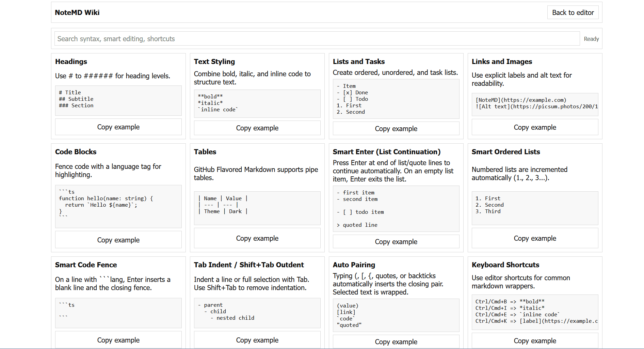Click the NoteMD Wiki title

[77, 12]
